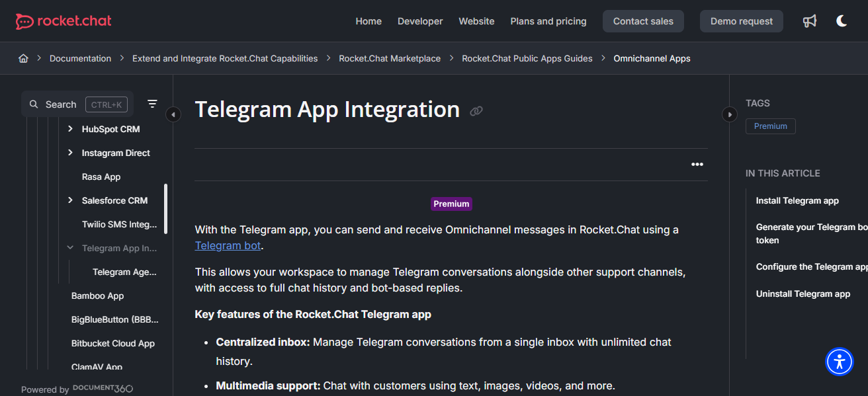Go to Extend and Integrate Rocket.Chat Capabilities breadcrumb

[x=225, y=58]
